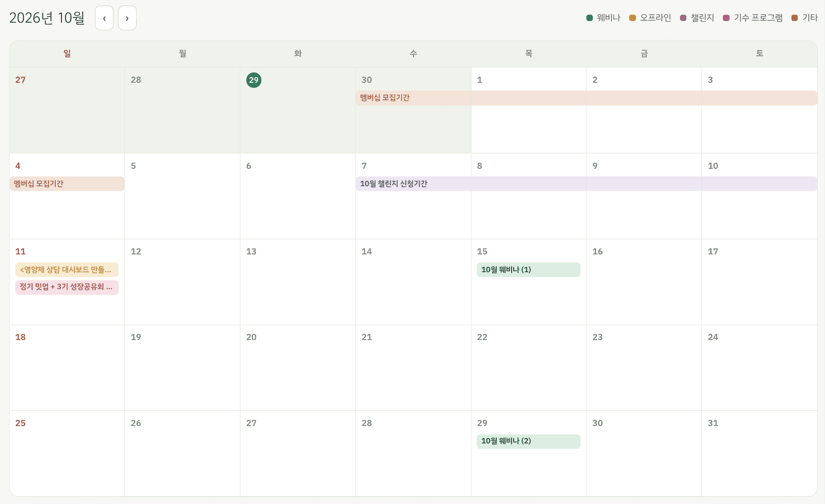Click the green 웨비나 legend dot

(590, 18)
